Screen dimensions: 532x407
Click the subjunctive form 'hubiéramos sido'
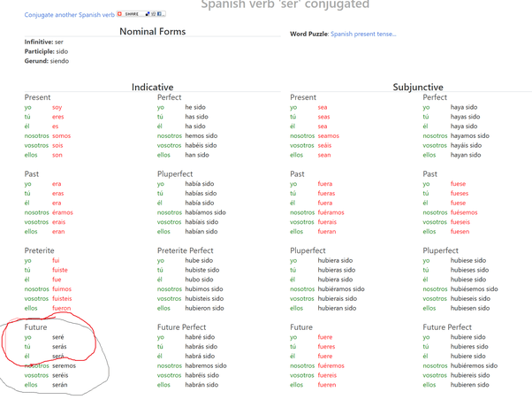tap(341, 288)
